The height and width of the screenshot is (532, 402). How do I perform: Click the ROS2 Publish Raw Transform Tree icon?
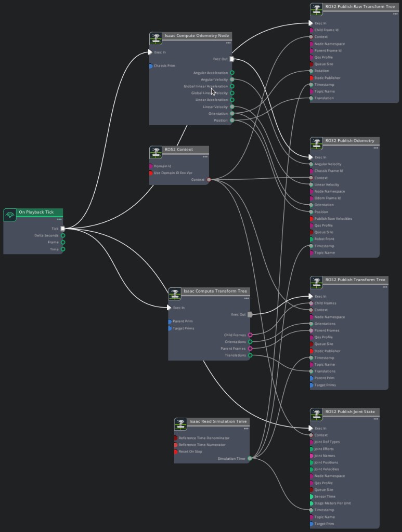pos(316,9)
